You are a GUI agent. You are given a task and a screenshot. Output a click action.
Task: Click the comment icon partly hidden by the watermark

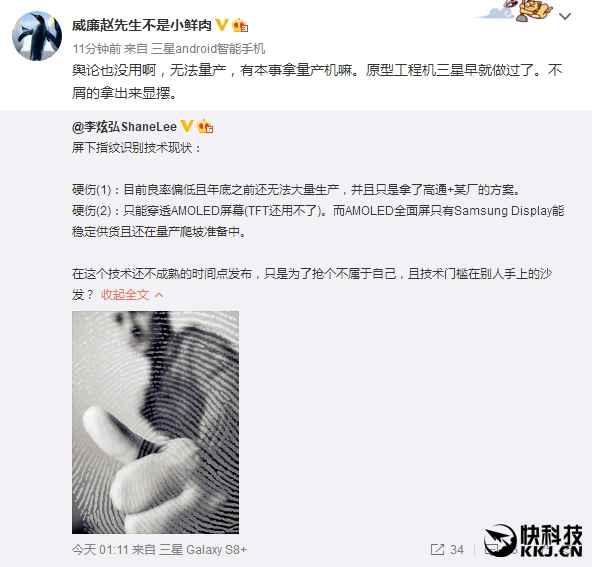[491, 550]
